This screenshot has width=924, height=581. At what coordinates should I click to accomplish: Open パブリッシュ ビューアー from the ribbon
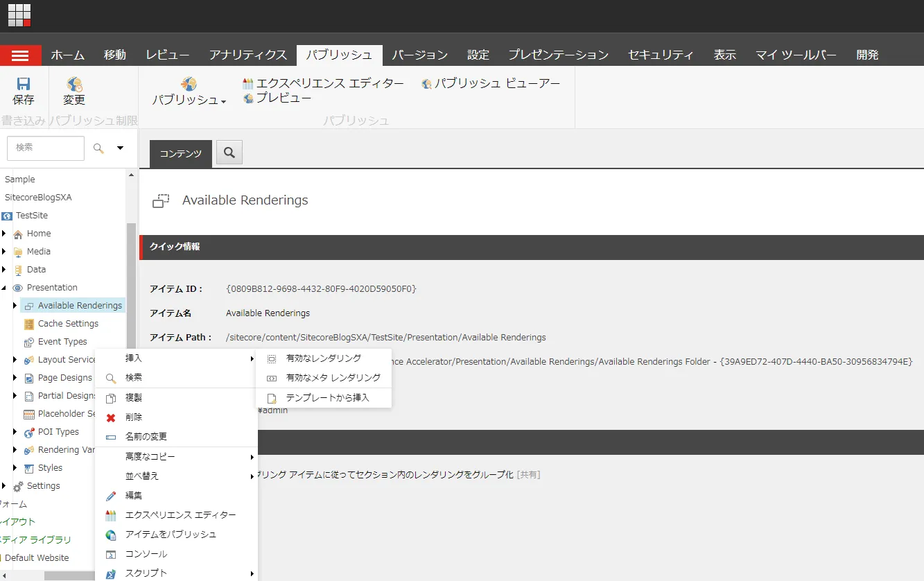(x=491, y=83)
